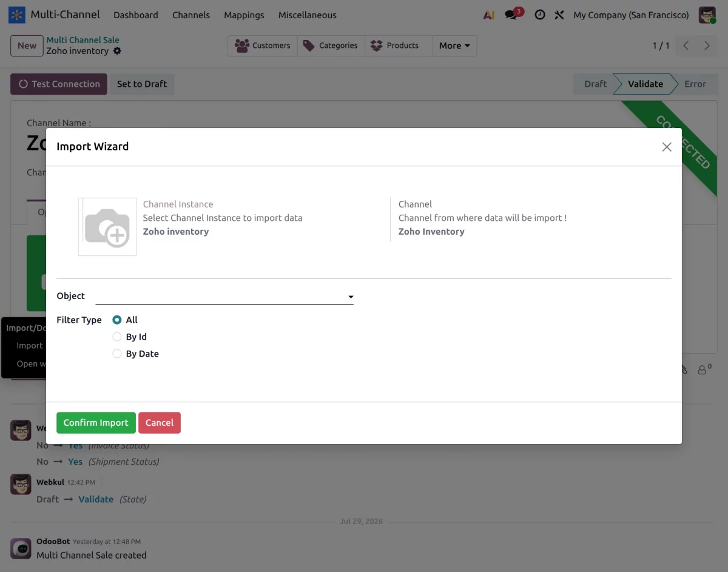Open the Miscellaneous menu
This screenshot has height=572, width=728.
pos(308,15)
